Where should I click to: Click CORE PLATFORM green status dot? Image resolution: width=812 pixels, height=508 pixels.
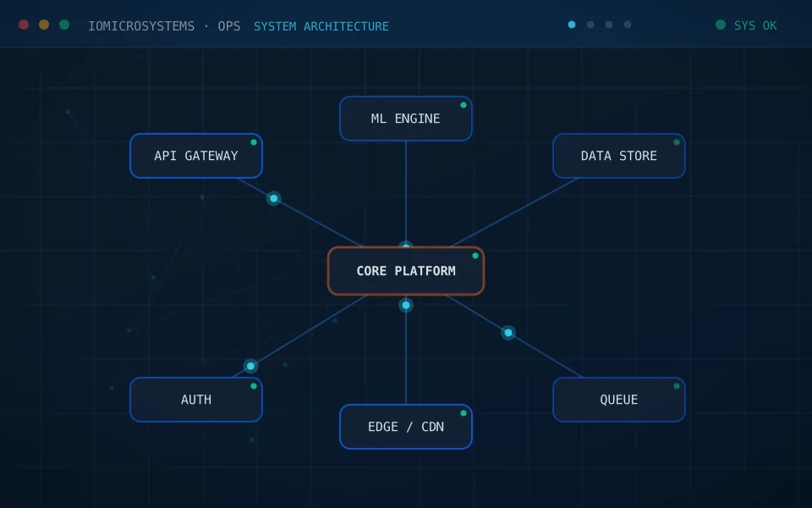pyautogui.click(x=475, y=256)
